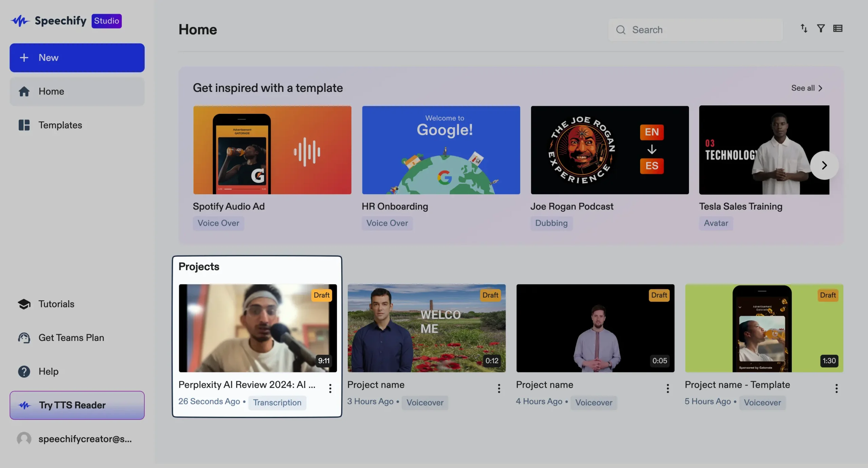Open Tesla Sales Training template thumbnail
Image resolution: width=868 pixels, height=468 pixels.
point(764,150)
